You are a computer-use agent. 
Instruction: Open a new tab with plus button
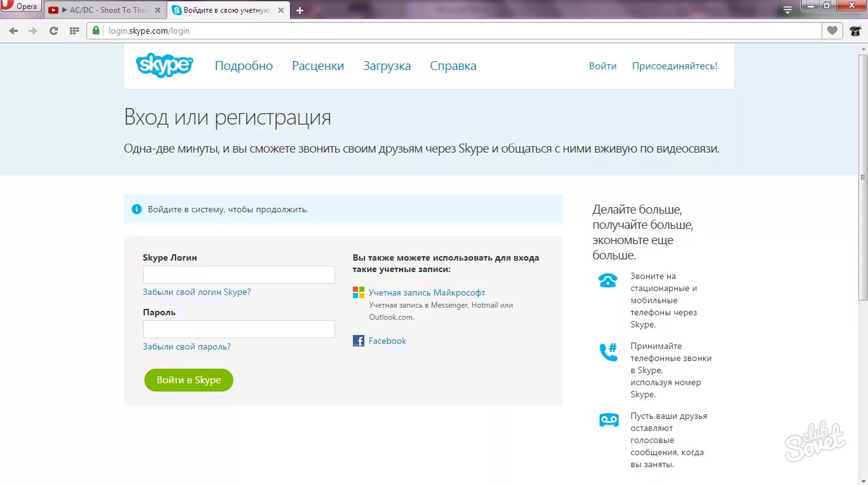coord(300,10)
